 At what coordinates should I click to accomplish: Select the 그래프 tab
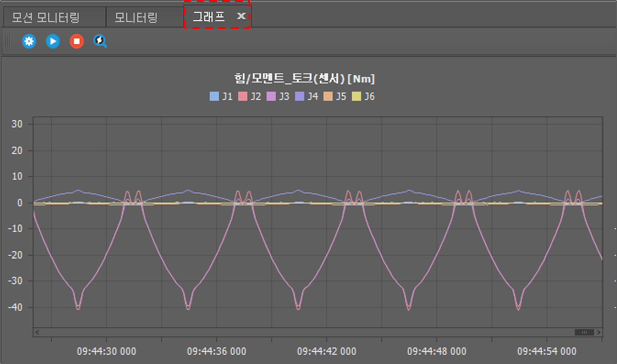(209, 17)
